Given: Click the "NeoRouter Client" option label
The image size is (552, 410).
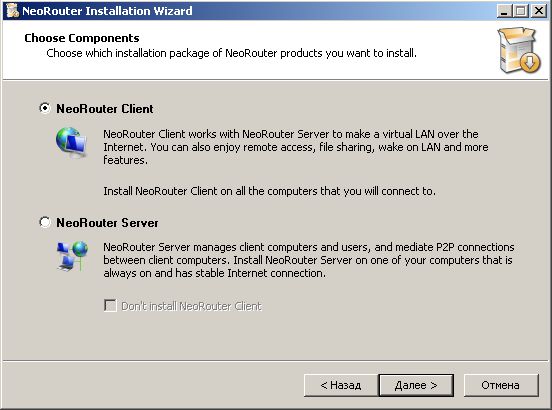Looking at the screenshot, I should 105,109.
